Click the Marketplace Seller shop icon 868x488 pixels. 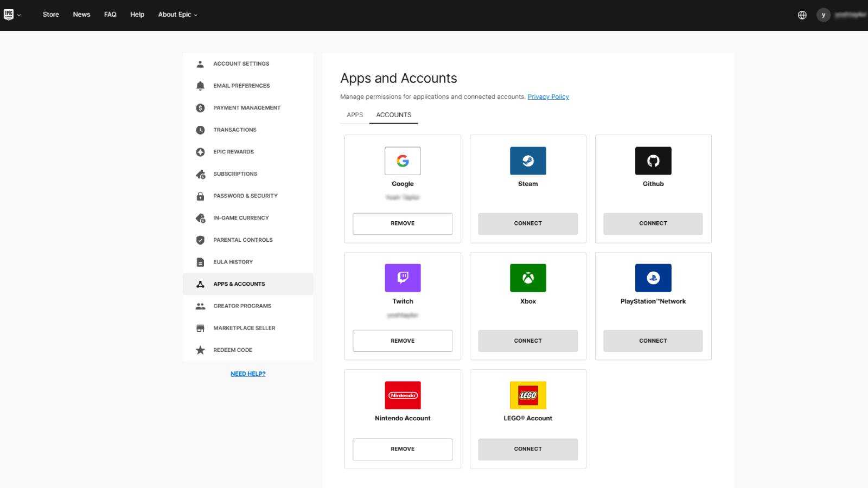(200, 328)
